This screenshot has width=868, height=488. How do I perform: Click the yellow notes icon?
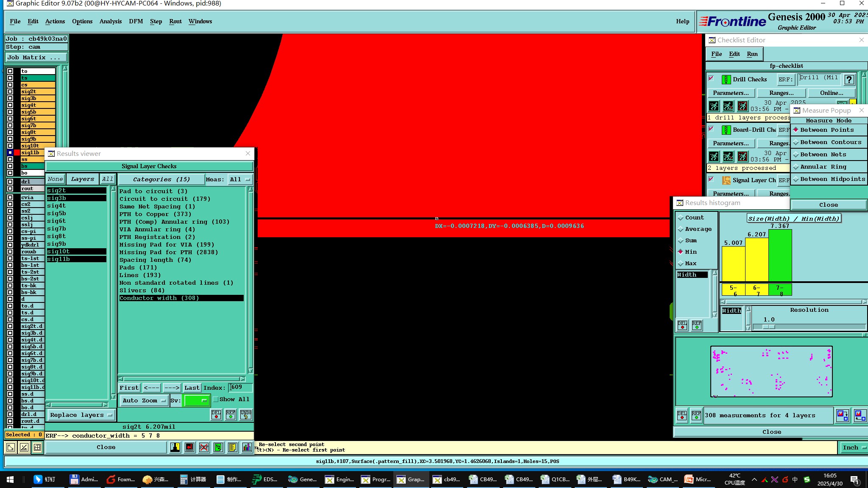pyautogui.click(x=233, y=447)
